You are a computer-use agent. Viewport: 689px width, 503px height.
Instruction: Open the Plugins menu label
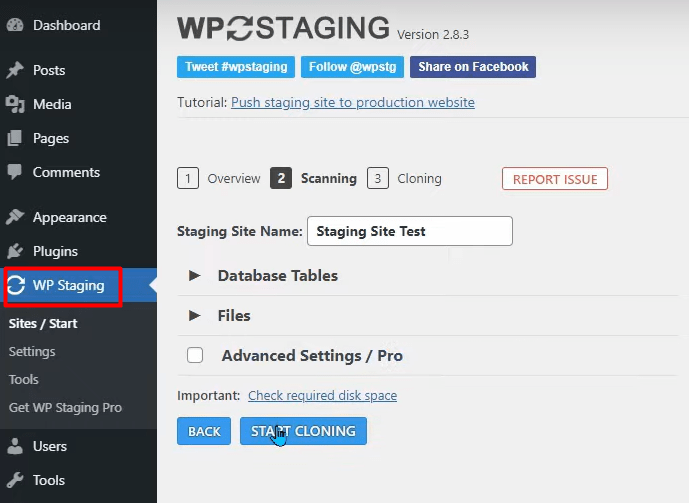click(x=55, y=251)
